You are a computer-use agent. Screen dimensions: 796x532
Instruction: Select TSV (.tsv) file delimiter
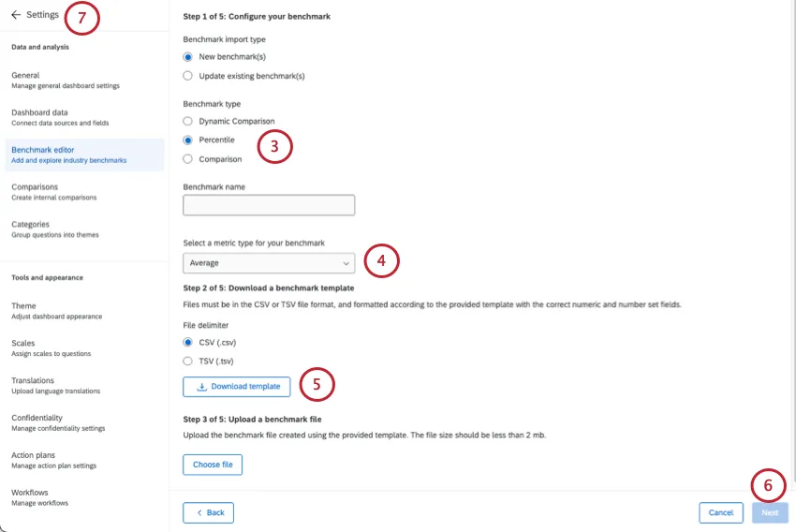[x=188, y=362]
